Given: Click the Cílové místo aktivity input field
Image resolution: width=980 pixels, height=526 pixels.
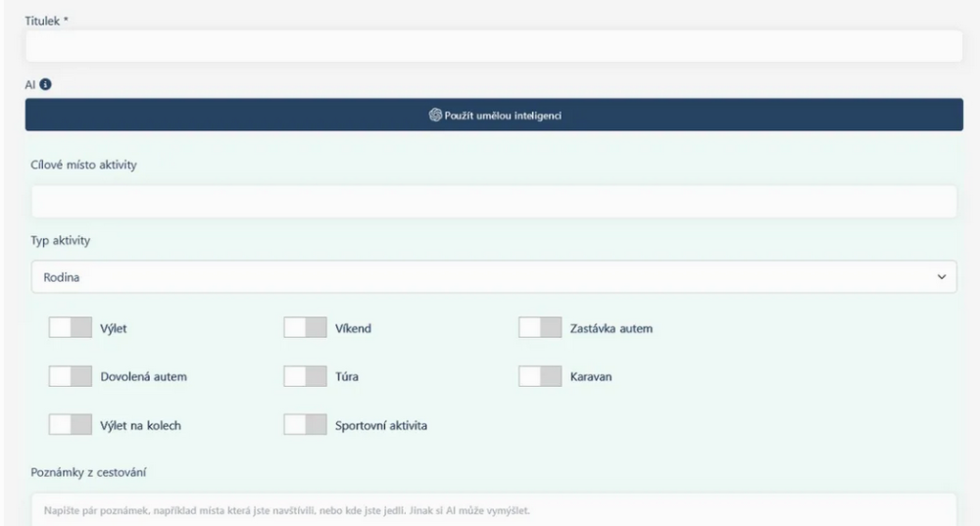Looking at the screenshot, I should click(494, 202).
